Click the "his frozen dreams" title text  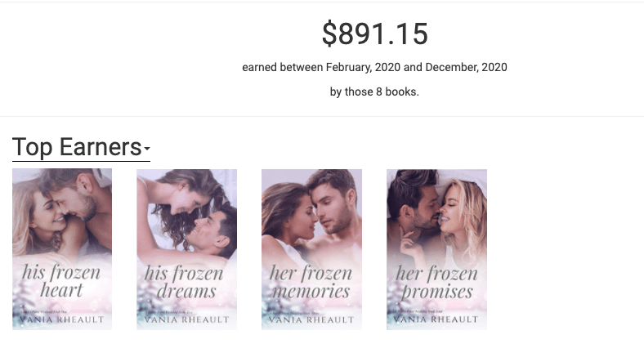click(x=186, y=282)
